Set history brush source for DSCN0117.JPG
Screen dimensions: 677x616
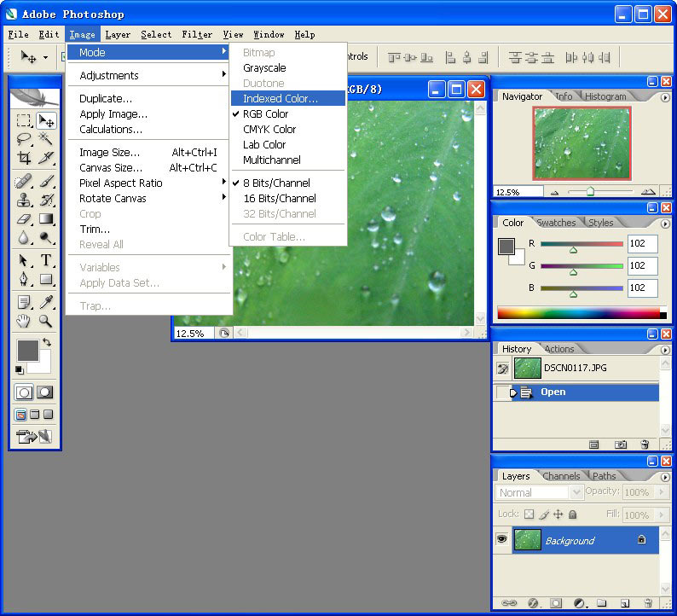(x=502, y=369)
